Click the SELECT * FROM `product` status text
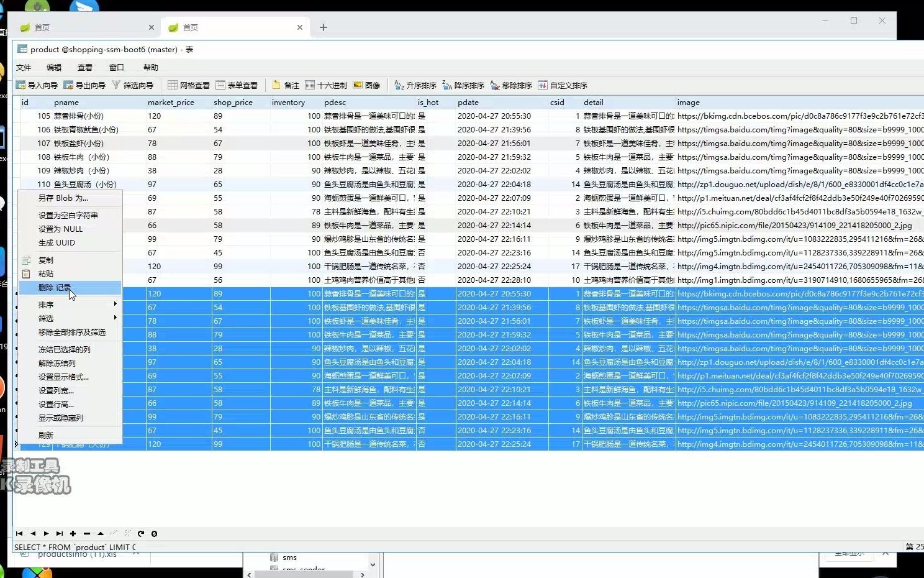The width and height of the screenshot is (924, 578). click(75, 547)
